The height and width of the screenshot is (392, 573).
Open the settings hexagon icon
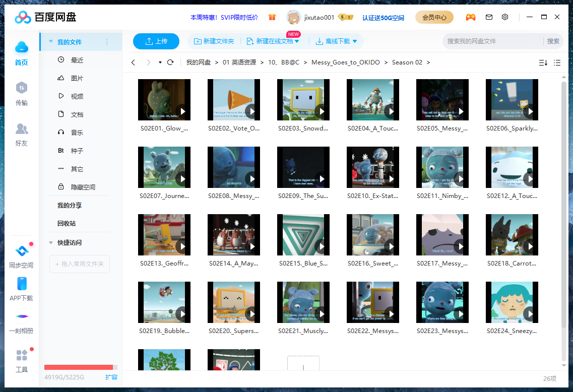(x=505, y=17)
